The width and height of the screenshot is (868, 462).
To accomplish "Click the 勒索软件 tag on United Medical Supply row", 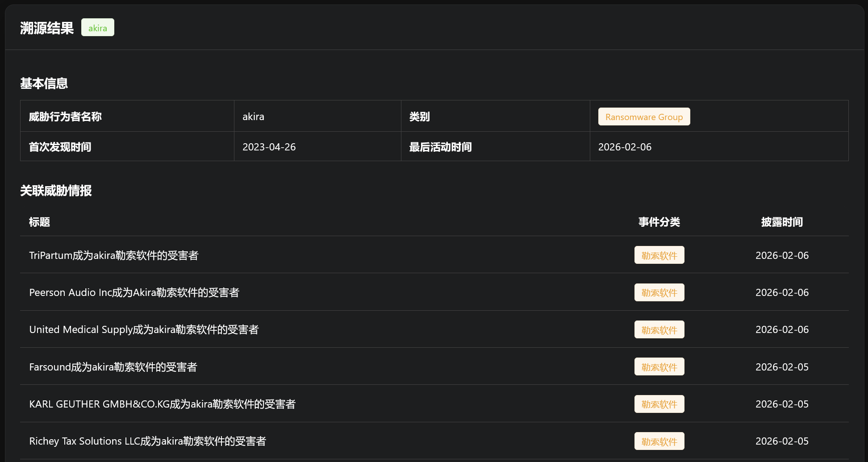I will click(659, 329).
